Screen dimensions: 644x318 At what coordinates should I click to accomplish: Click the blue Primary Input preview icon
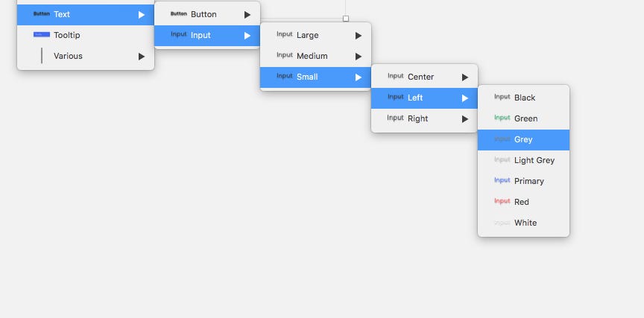coord(502,180)
